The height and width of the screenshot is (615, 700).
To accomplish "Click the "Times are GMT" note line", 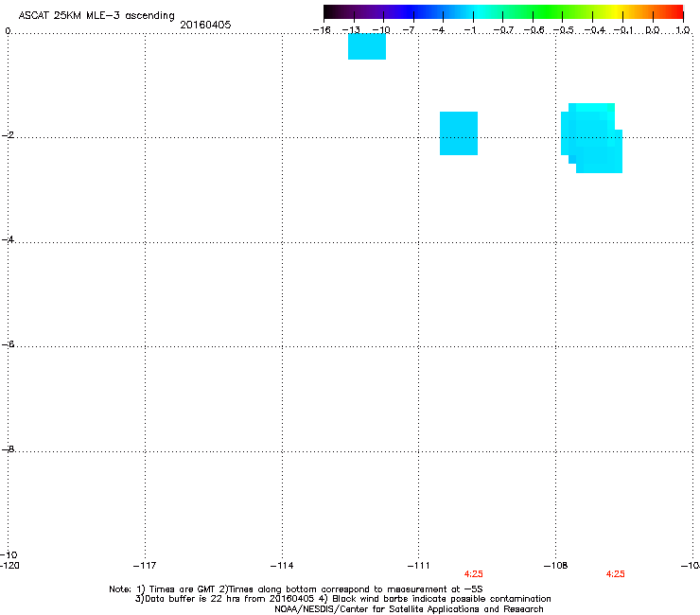I will pos(295,589).
